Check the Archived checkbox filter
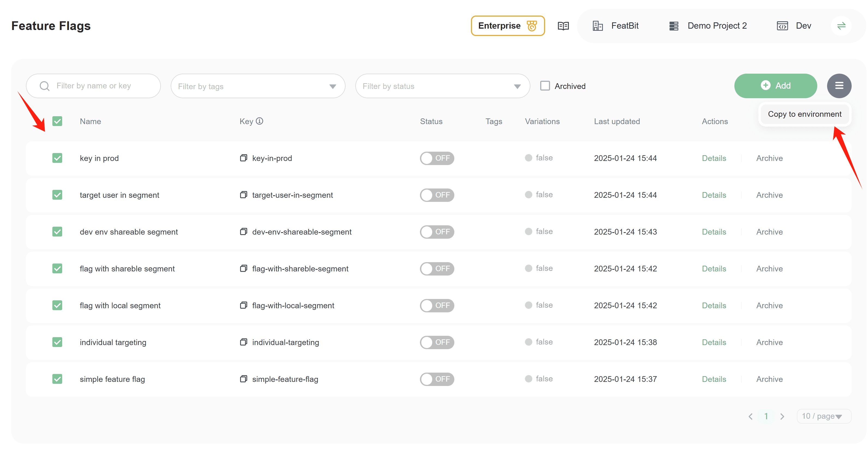868x449 pixels. pyautogui.click(x=545, y=86)
